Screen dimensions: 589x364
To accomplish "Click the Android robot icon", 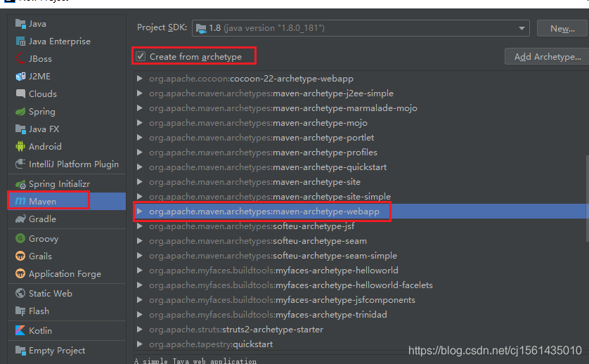I will [20, 146].
